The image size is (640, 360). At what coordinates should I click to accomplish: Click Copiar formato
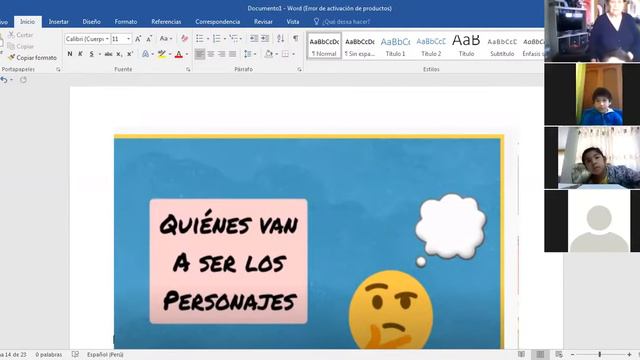(x=32, y=58)
